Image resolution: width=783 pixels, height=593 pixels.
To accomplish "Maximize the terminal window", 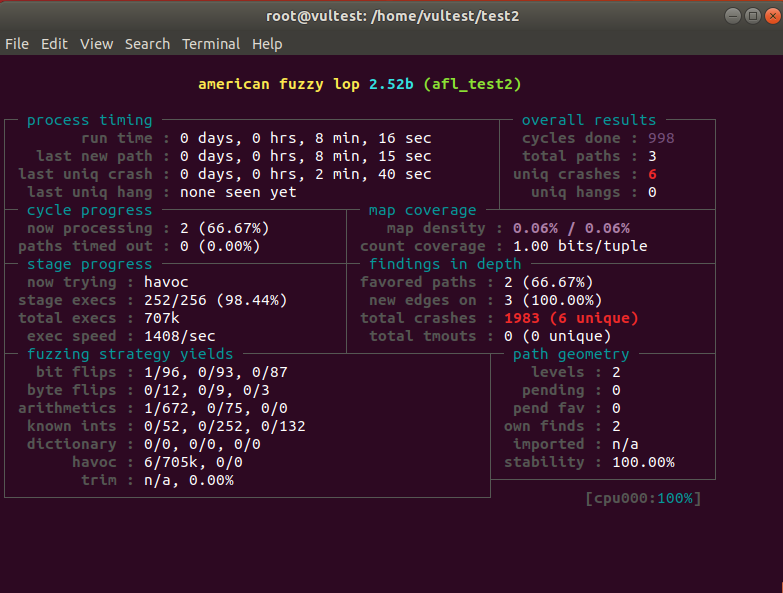I will pyautogui.click(x=753, y=16).
